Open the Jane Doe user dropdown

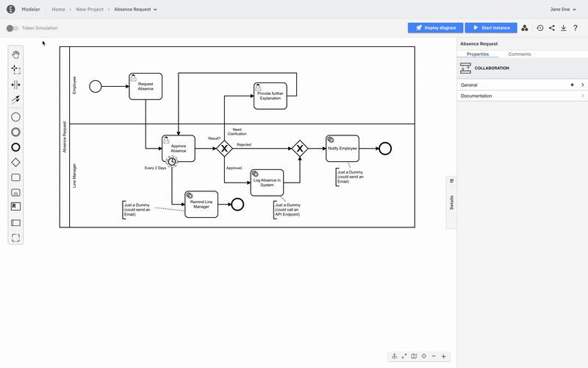coord(564,10)
